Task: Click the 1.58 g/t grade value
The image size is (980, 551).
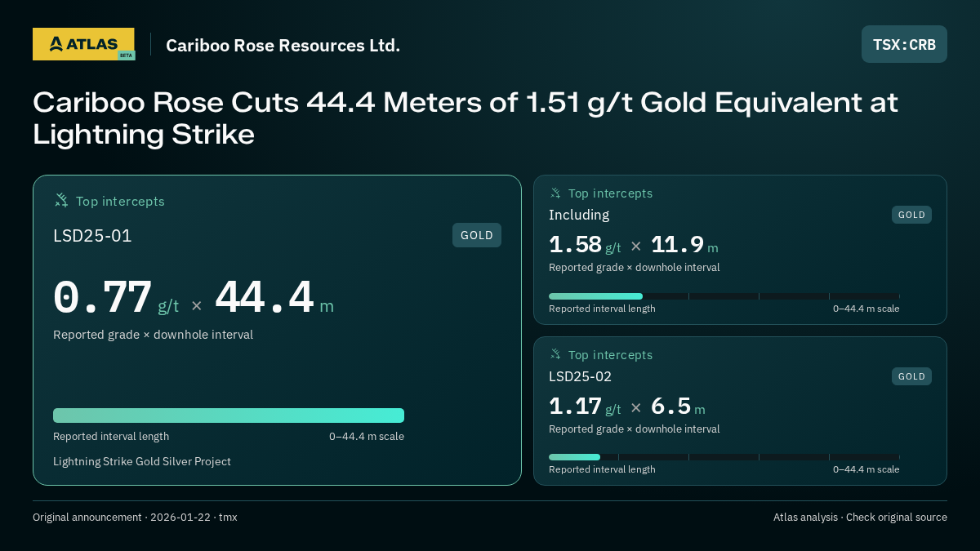Action: (585, 245)
